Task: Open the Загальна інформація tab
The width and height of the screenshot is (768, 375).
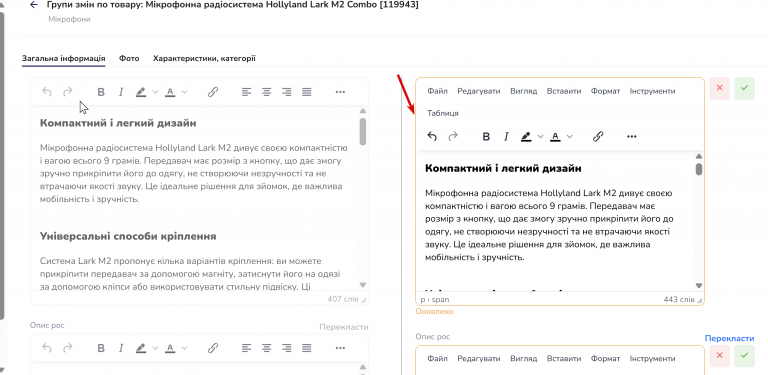Action: 63,58
